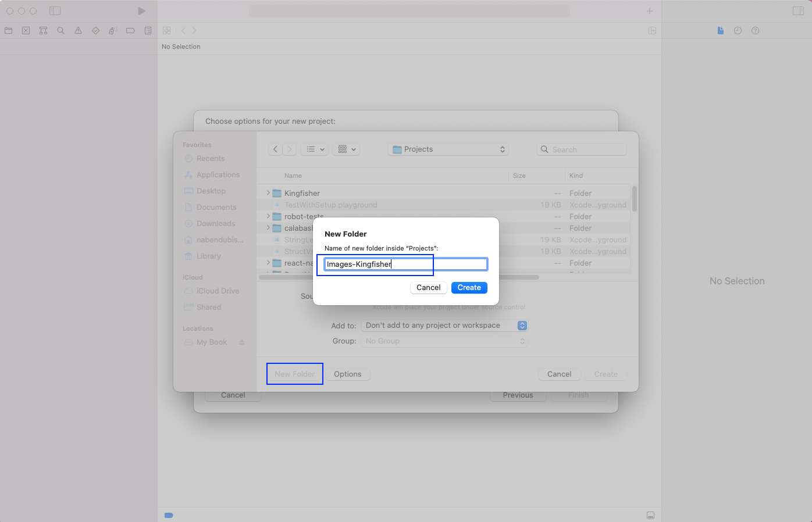Click the New Folder button
This screenshot has width=812, height=522.
(295, 374)
